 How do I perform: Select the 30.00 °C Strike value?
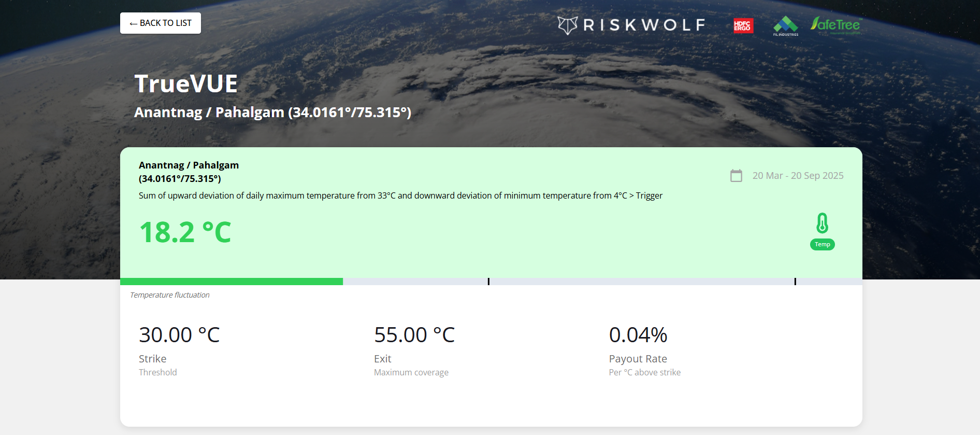point(179,335)
